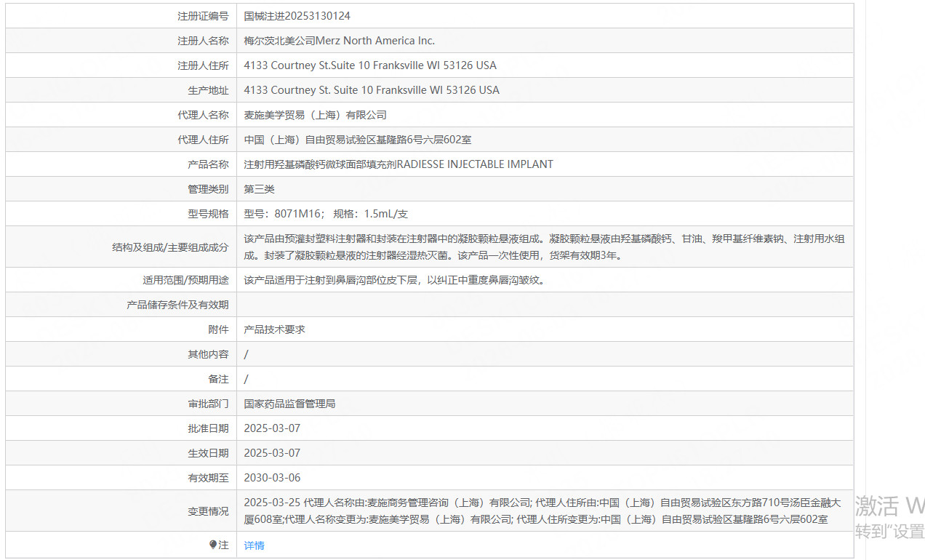This screenshot has width=925, height=560.
Task: Click the 适用范围 intended use text
Action: 394,279
